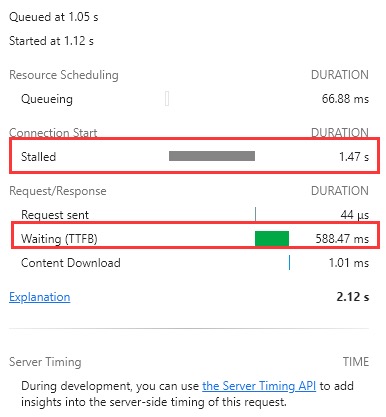Click the 2.12 s total time

pos(353,297)
